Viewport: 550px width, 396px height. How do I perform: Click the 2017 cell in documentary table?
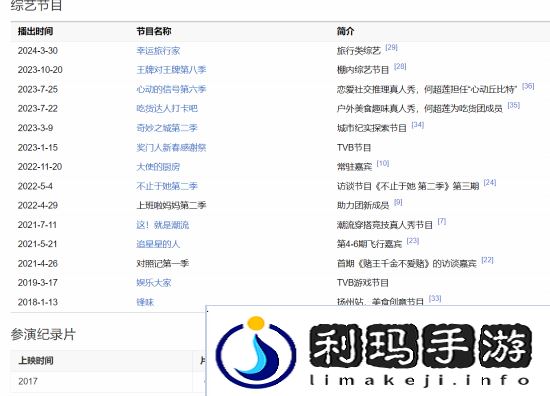coord(28,381)
